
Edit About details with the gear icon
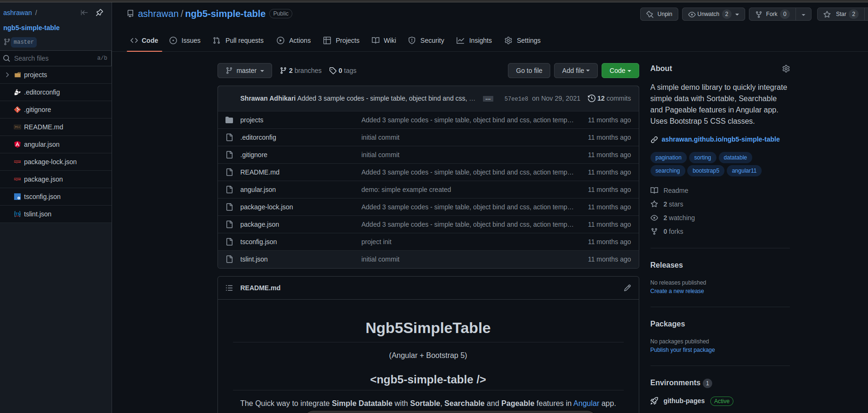(x=786, y=69)
